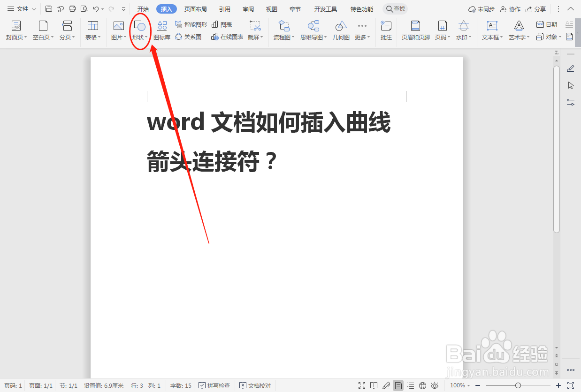Click the Export to PDF icon

60,9
